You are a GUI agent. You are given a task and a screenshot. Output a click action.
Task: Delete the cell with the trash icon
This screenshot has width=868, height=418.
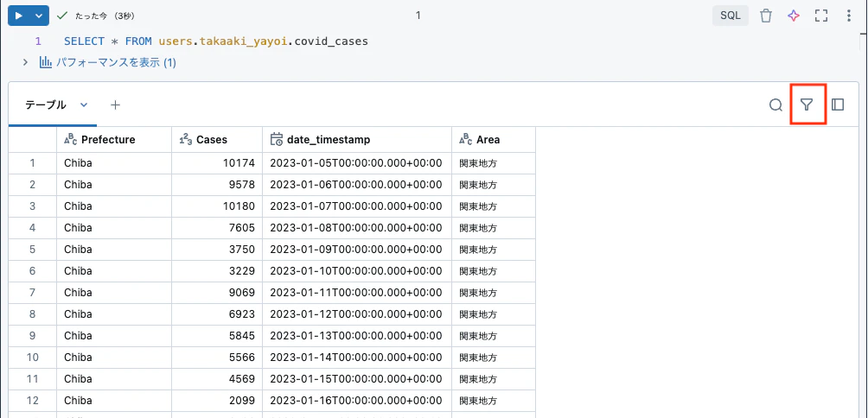[766, 16]
